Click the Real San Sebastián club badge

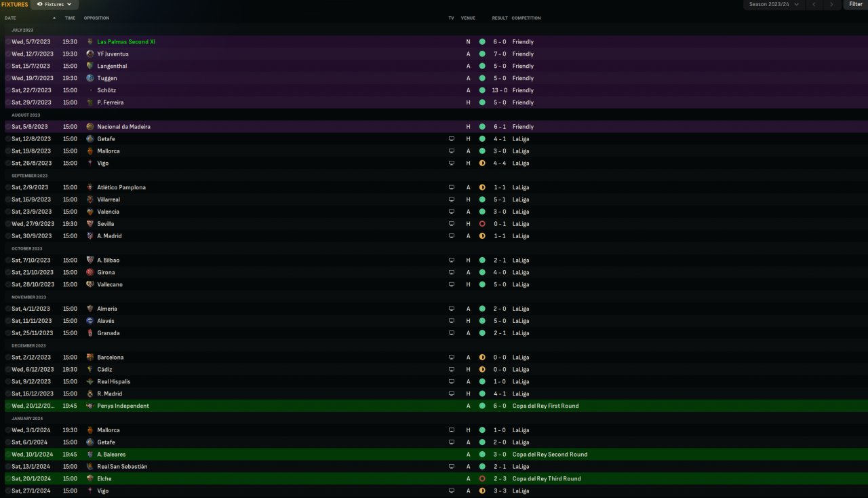90,467
